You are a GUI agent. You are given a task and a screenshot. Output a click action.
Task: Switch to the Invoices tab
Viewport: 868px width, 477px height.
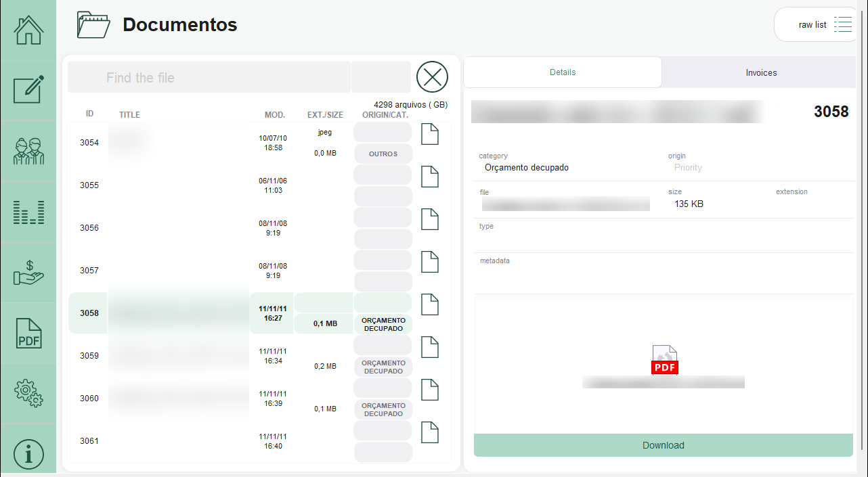[761, 72]
